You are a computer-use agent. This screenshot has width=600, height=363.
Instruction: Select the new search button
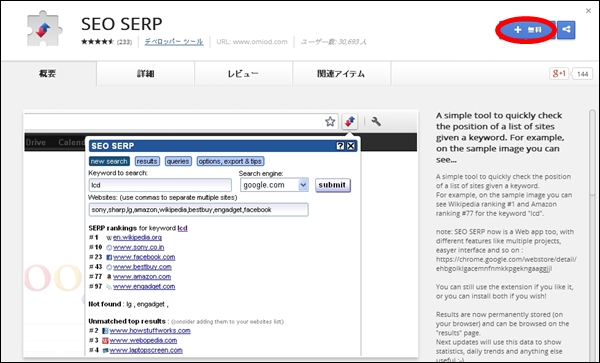[x=109, y=161]
